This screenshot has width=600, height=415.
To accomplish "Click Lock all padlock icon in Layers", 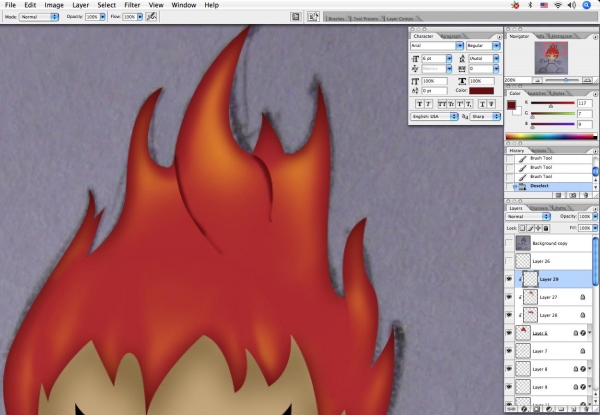I will (x=546, y=228).
